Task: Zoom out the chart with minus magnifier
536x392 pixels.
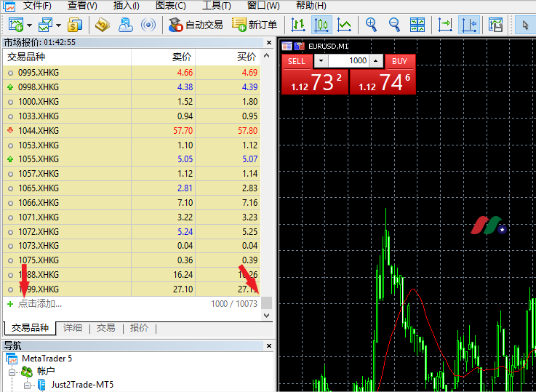Action: 394,25
